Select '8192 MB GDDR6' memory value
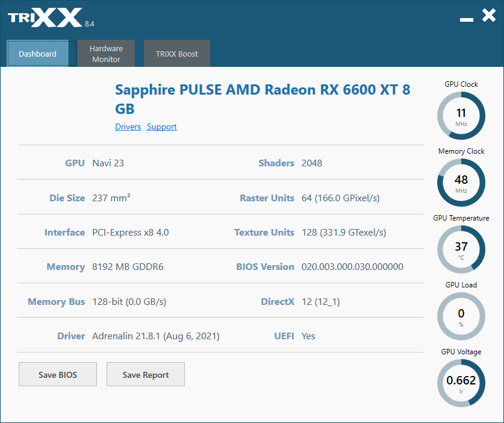This screenshot has width=504, height=423. (128, 267)
